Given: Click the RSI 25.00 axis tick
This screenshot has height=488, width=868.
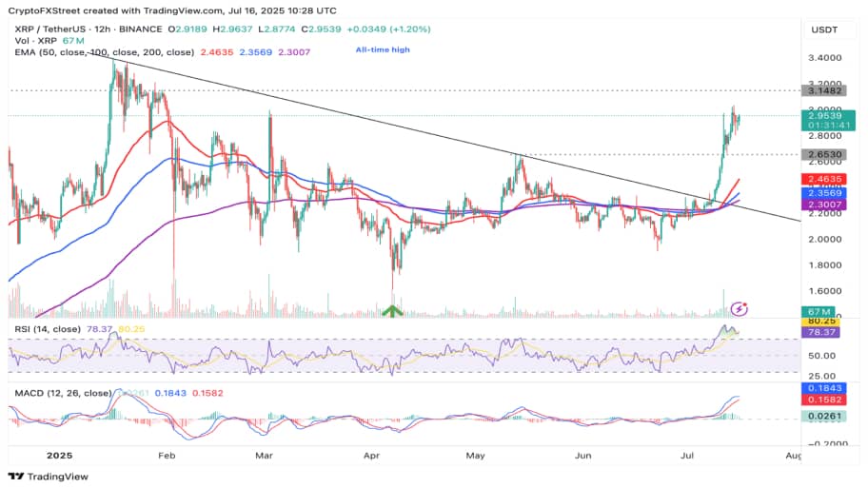Looking at the screenshot, I should pos(822,377).
